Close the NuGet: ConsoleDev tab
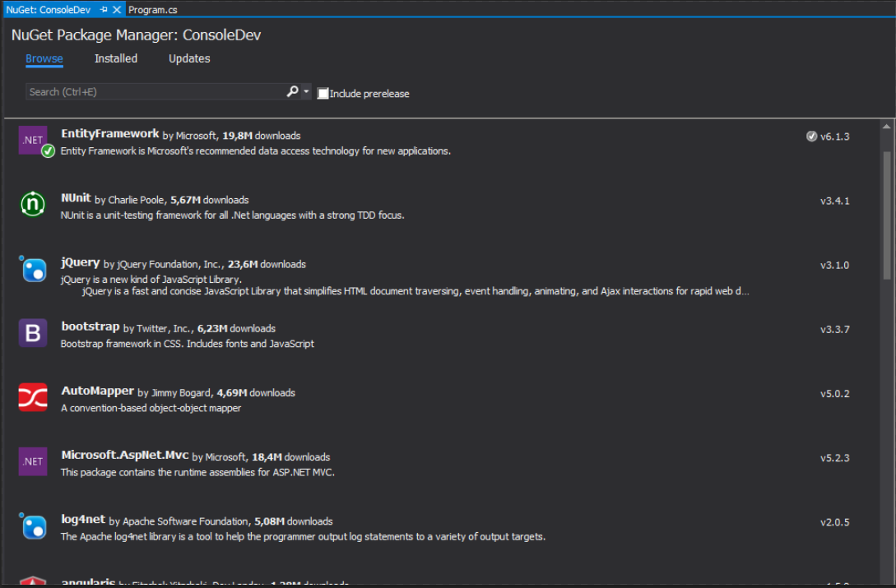The width and height of the screenshot is (896, 588). 117,10
